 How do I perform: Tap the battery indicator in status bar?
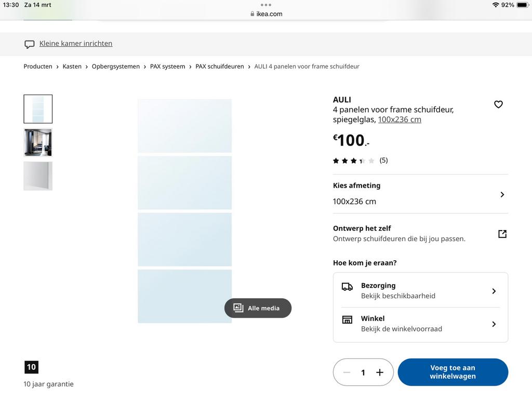523,5
